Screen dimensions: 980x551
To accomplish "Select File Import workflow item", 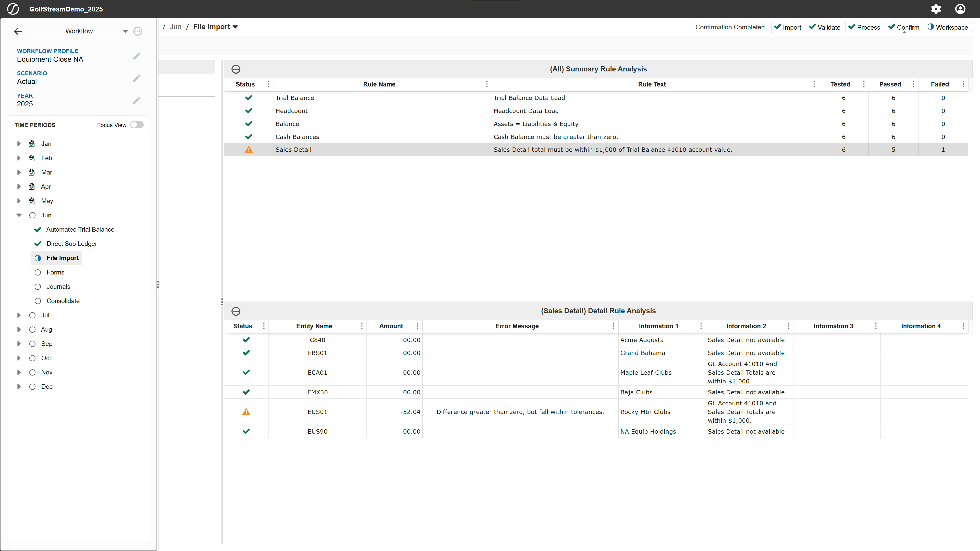I will click(56, 258).
